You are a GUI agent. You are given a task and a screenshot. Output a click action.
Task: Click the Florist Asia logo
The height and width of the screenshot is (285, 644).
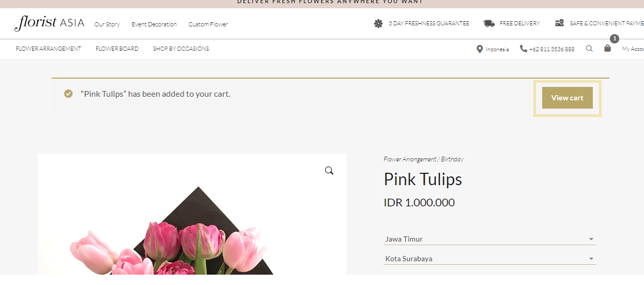coord(50,23)
